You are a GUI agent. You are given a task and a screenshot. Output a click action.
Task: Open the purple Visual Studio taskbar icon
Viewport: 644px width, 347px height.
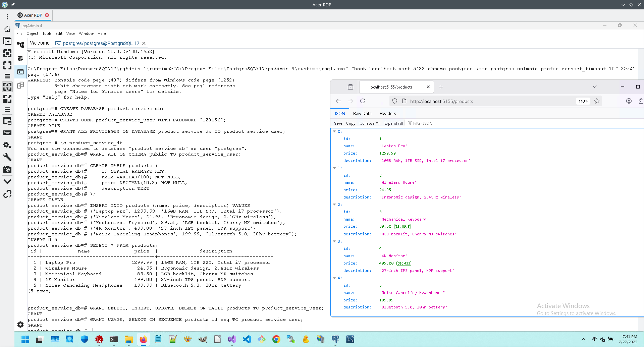232,339
